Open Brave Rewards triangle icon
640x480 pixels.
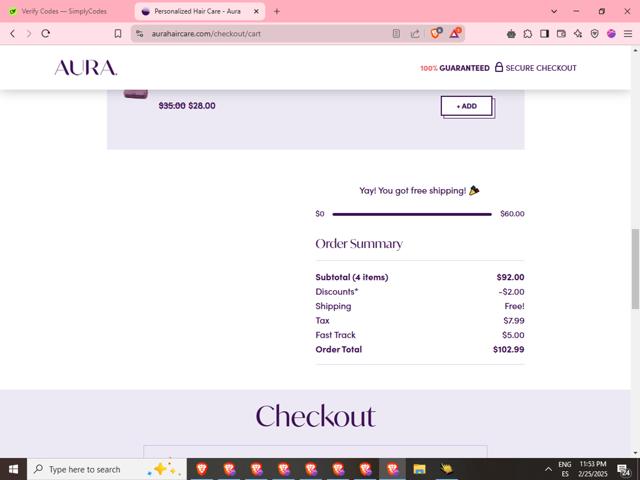pyautogui.click(x=455, y=33)
